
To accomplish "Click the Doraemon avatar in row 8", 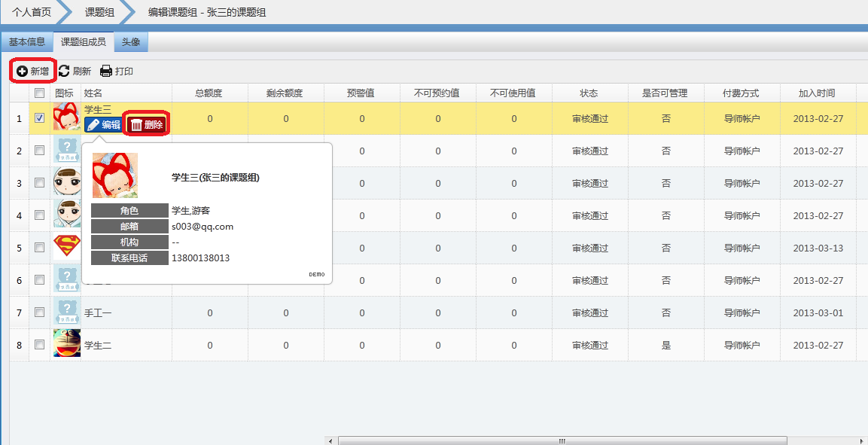I will (66, 345).
